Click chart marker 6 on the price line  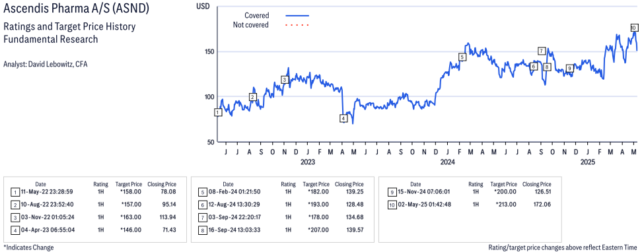[x=534, y=67]
